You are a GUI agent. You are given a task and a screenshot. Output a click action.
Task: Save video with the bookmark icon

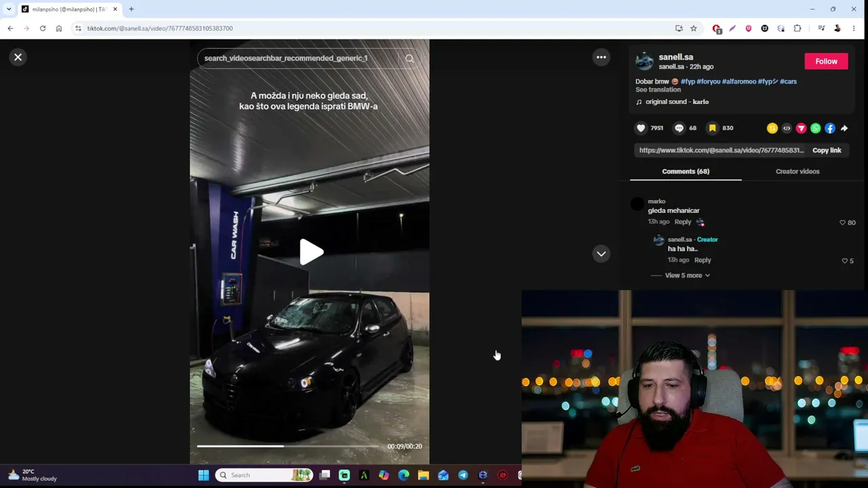[x=712, y=128]
